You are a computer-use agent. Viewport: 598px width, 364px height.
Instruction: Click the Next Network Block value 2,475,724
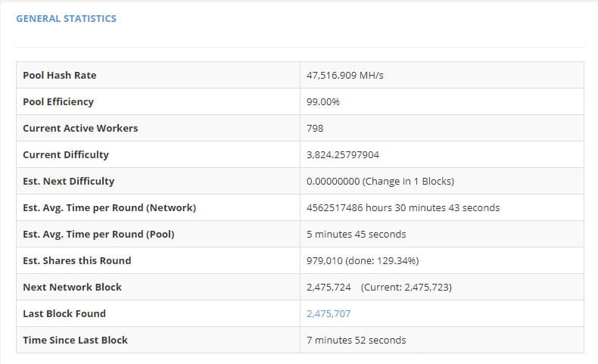[329, 287]
